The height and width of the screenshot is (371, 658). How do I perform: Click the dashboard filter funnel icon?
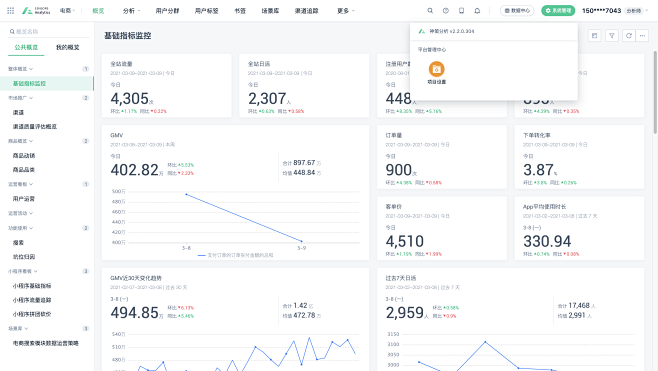(x=612, y=36)
